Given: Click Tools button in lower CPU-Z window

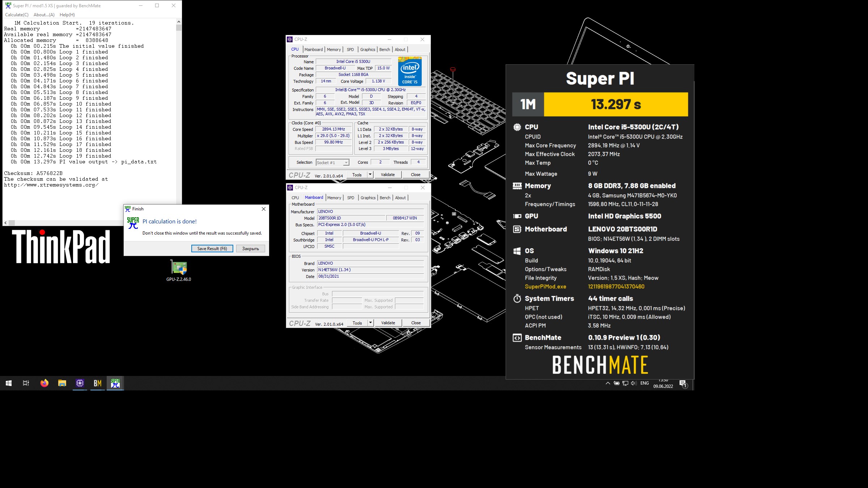Looking at the screenshot, I should pos(357,323).
